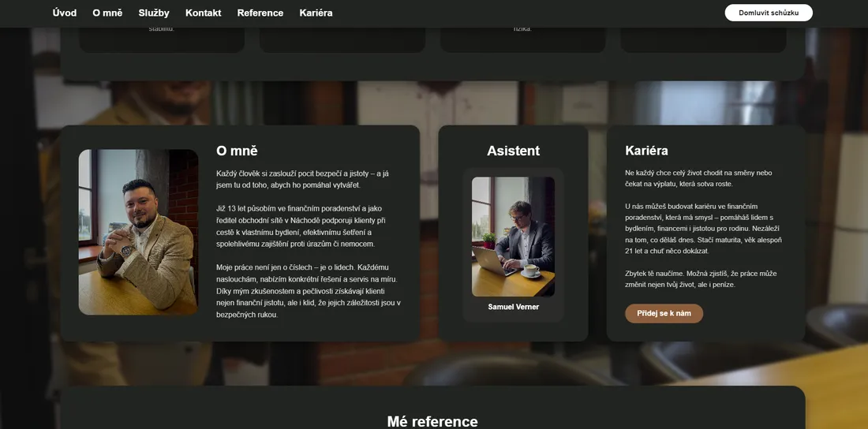This screenshot has width=868, height=429.
Task: Click the paragraph starting 'Moje práce není jen'
Action: [309, 291]
